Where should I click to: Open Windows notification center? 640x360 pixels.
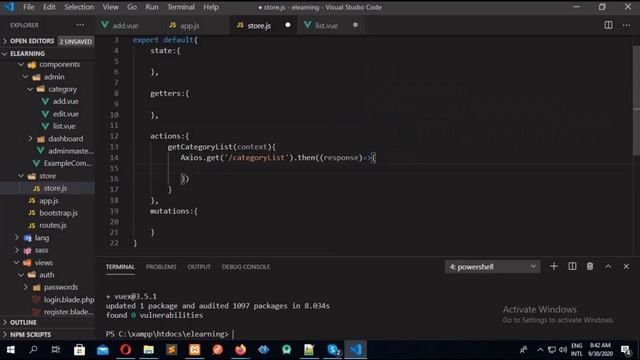pyautogui.click(x=626, y=350)
